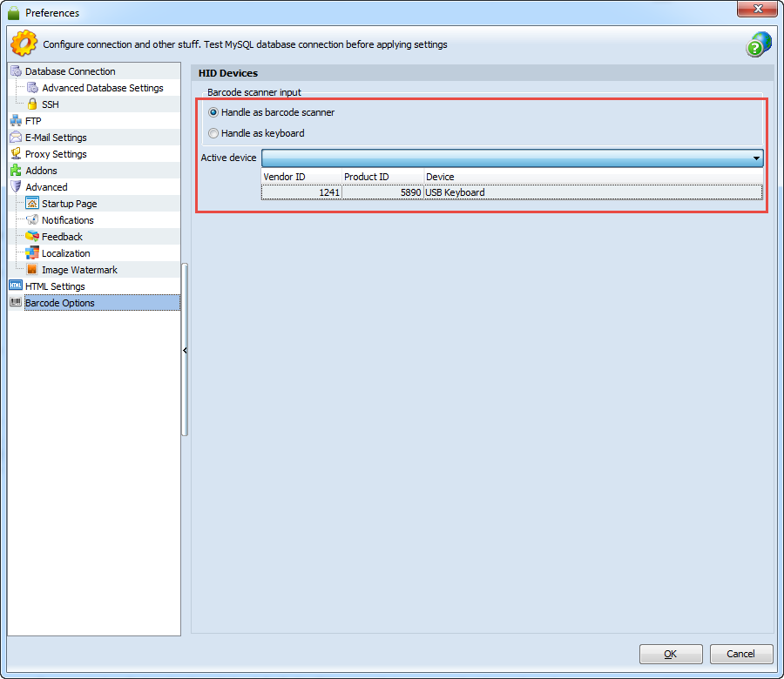Click the FTP network icon

click(x=16, y=120)
